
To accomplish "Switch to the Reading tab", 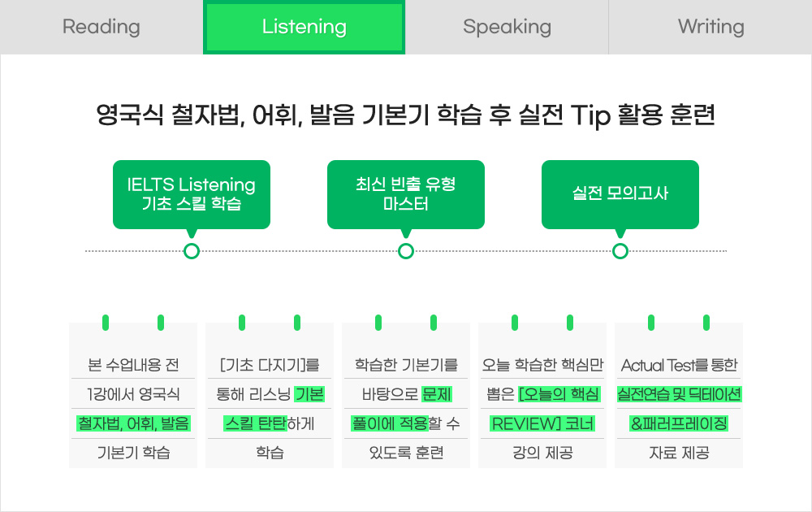I will [x=101, y=27].
